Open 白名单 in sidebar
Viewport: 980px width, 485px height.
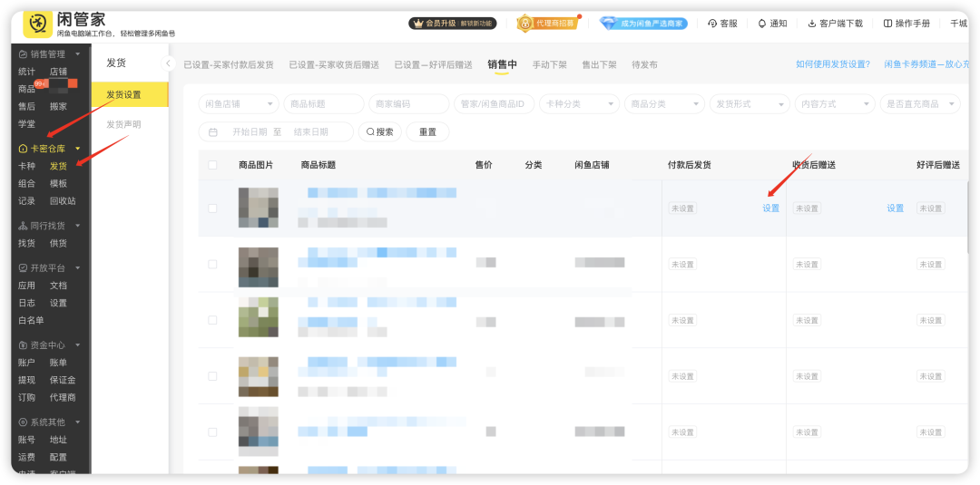coord(31,320)
